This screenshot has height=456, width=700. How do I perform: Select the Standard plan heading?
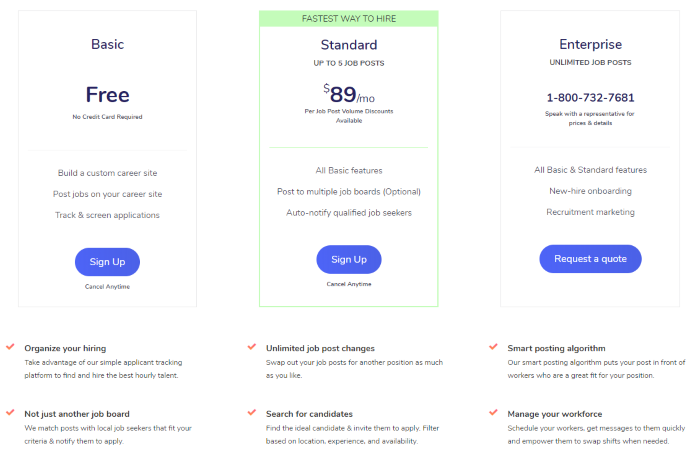click(x=348, y=44)
